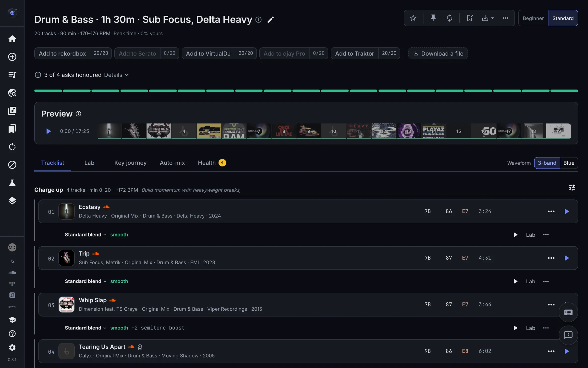Open the Health tab

coord(212,163)
